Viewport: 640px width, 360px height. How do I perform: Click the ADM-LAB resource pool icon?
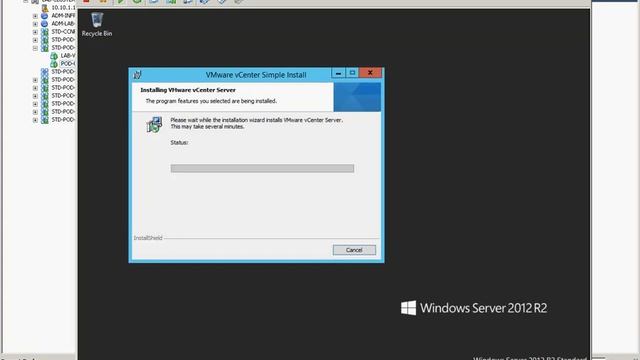point(44,24)
